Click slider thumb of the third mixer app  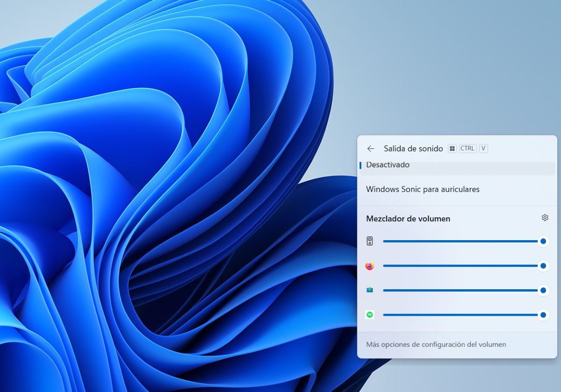(543, 290)
